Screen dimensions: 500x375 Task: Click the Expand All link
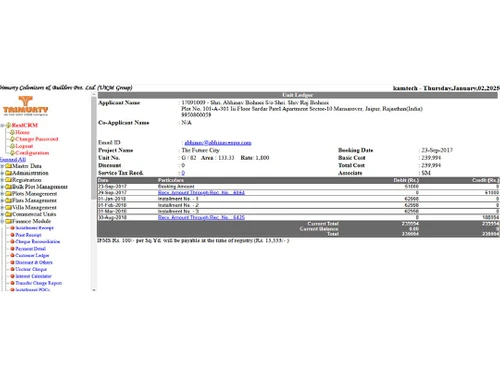pos(13,160)
